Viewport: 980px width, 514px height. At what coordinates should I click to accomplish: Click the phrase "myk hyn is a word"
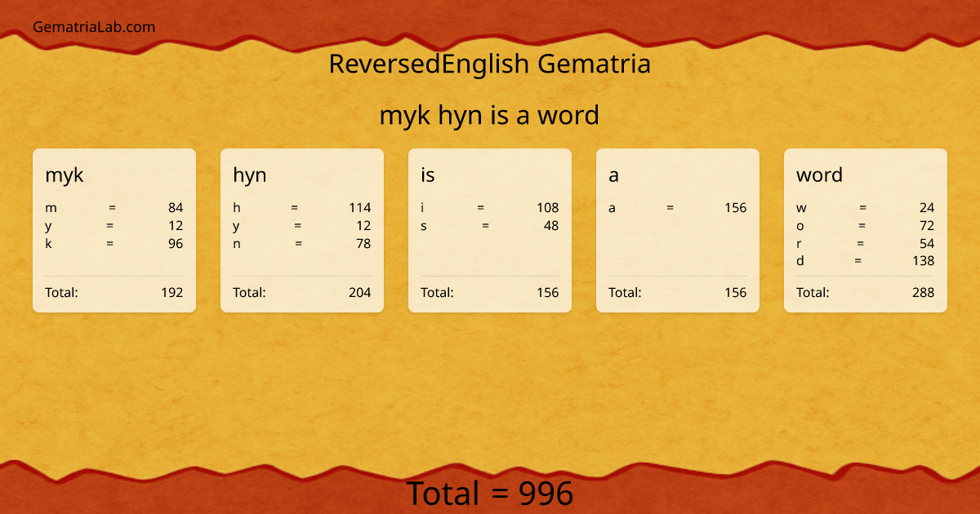(489, 115)
